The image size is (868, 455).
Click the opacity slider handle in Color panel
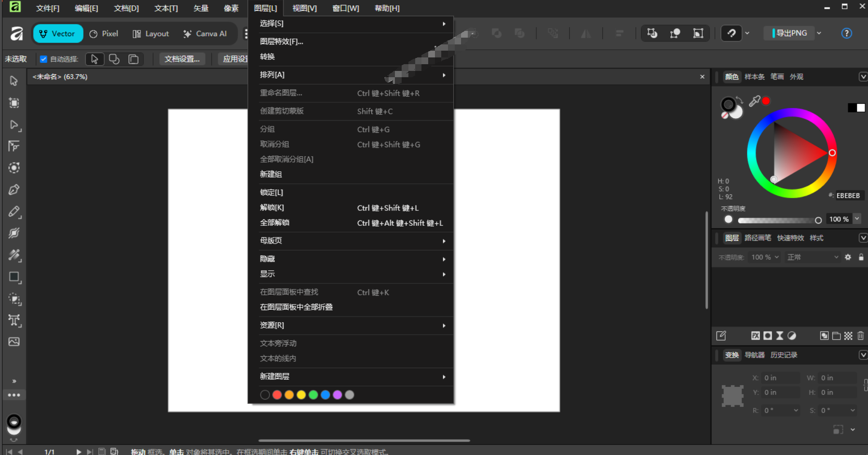point(818,220)
